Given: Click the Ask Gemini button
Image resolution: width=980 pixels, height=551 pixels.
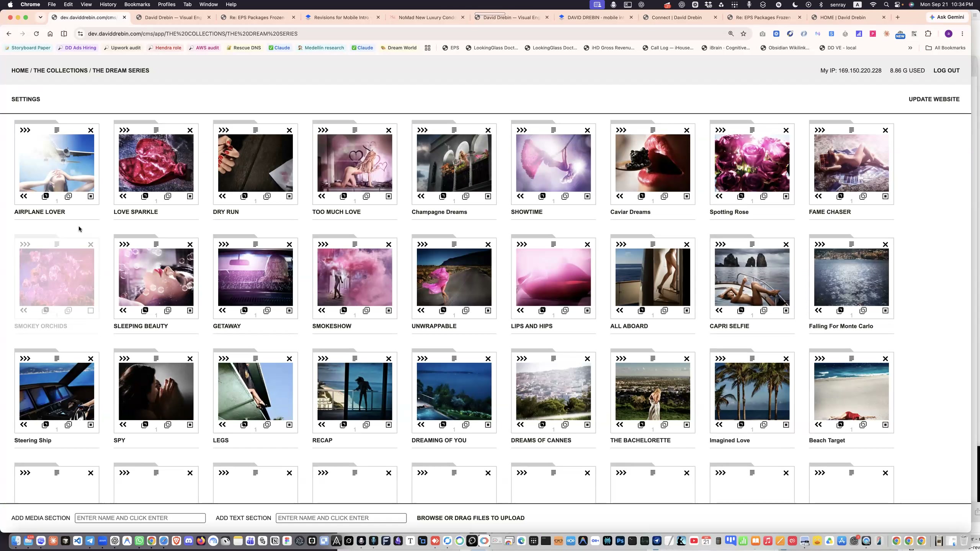Looking at the screenshot, I should coord(947,17).
